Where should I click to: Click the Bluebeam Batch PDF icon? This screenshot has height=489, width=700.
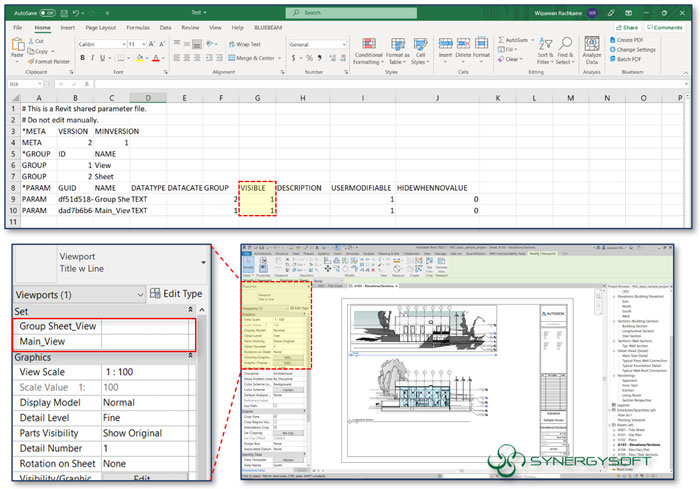point(612,59)
